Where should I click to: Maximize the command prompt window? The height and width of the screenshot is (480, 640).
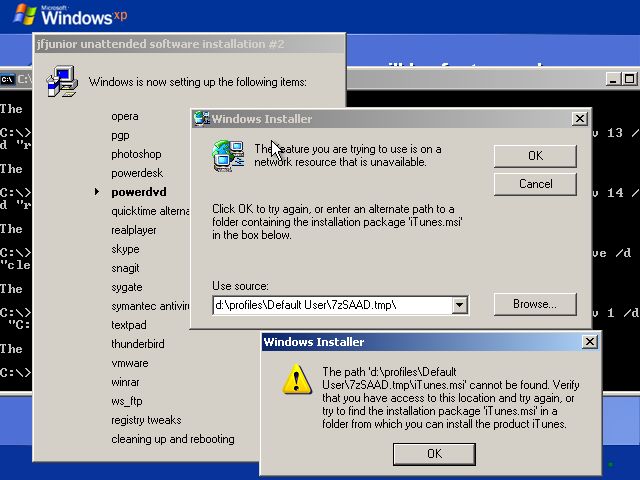pos(629,79)
